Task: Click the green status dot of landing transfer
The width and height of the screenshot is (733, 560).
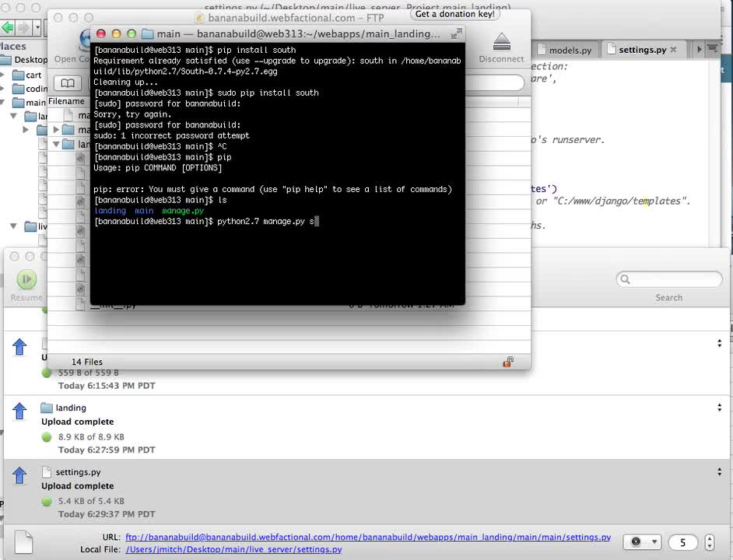Action: click(46, 437)
